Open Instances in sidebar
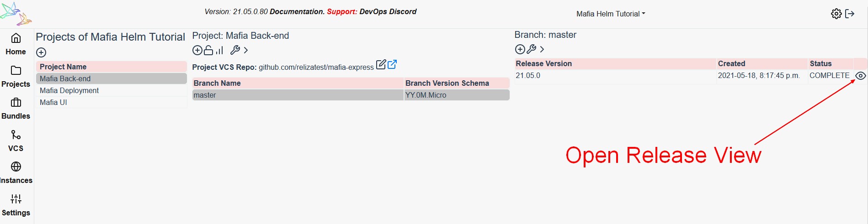 pyautogui.click(x=16, y=173)
